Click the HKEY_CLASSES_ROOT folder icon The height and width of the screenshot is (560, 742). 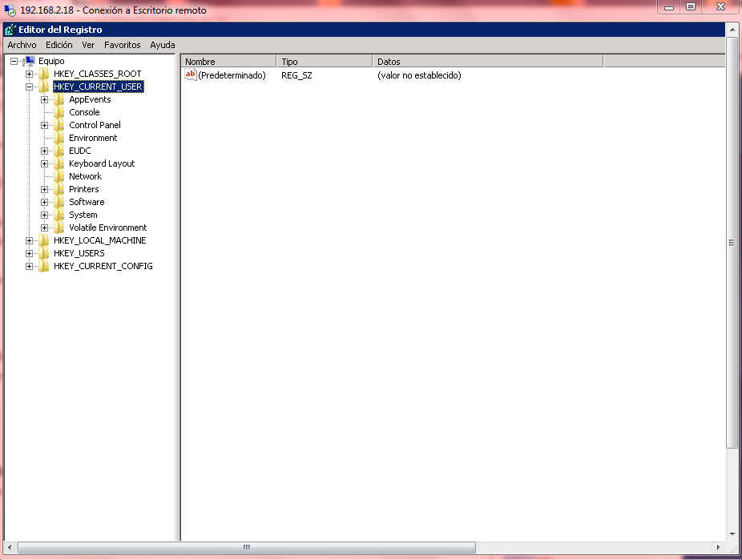(x=43, y=74)
